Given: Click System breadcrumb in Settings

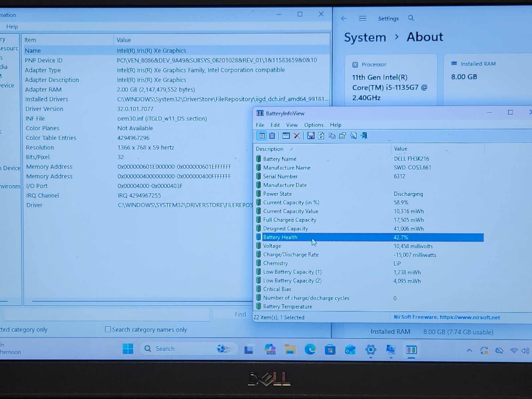Looking at the screenshot, I should pyautogui.click(x=365, y=37).
